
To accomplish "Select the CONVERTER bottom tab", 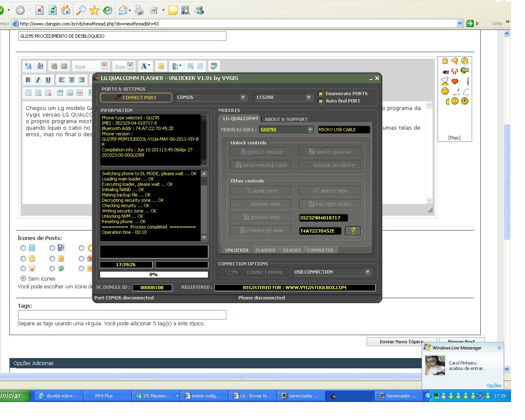I will coord(320,250).
